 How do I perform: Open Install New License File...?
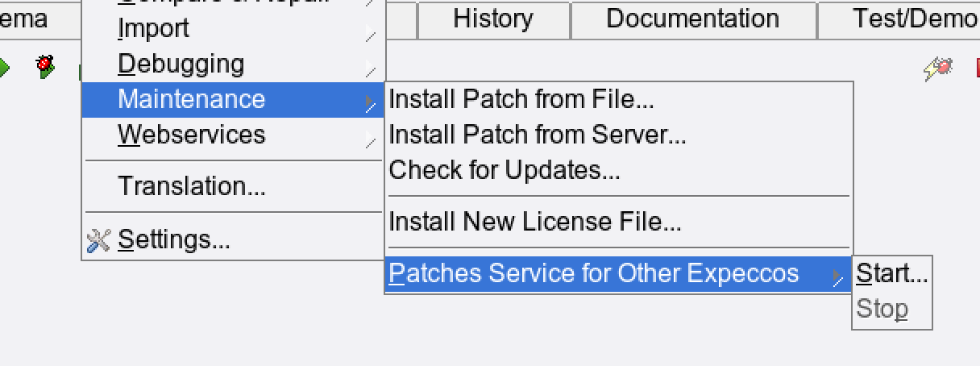(535, 221)
